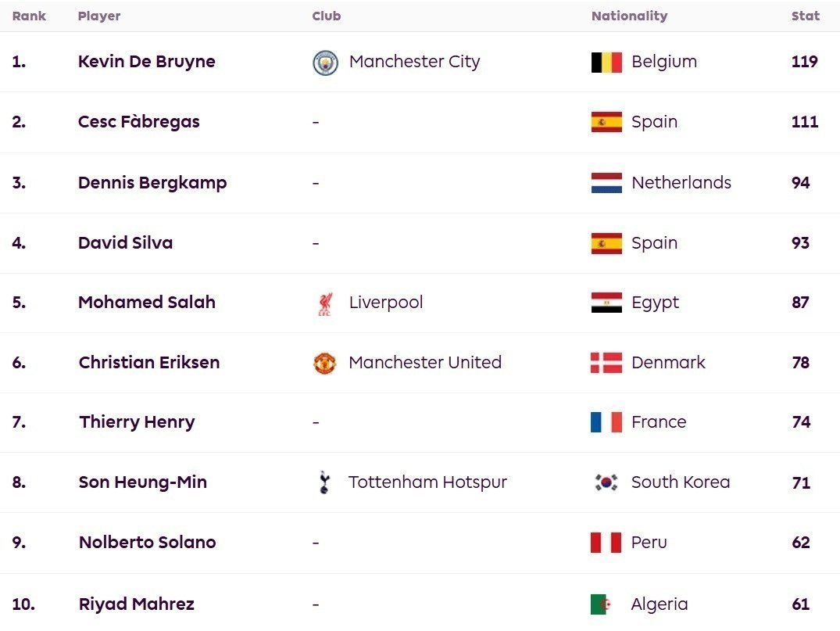Click the Rank column header
This screenshot has height=631, width=840.
(29, 16)
